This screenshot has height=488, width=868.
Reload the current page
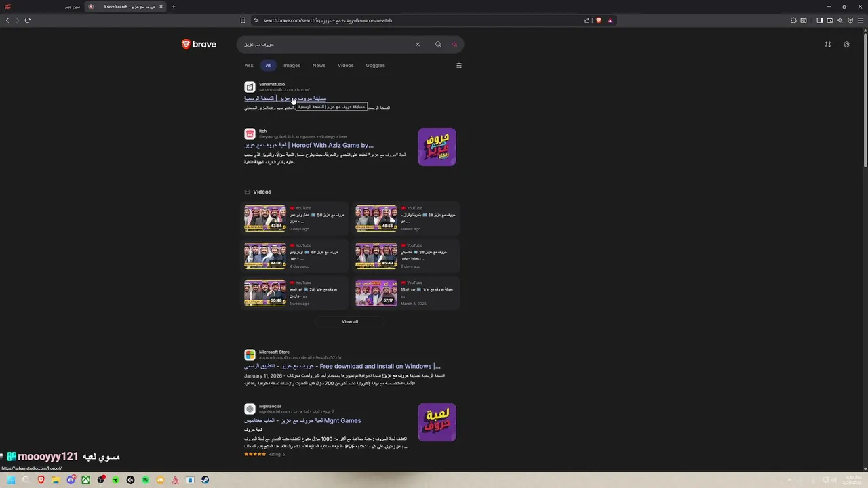[x=28, y=20]
